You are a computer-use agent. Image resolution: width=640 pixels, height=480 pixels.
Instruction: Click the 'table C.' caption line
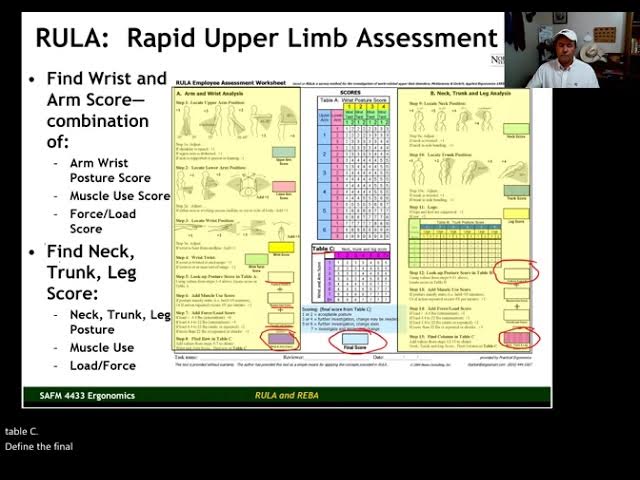coord(21,431)
